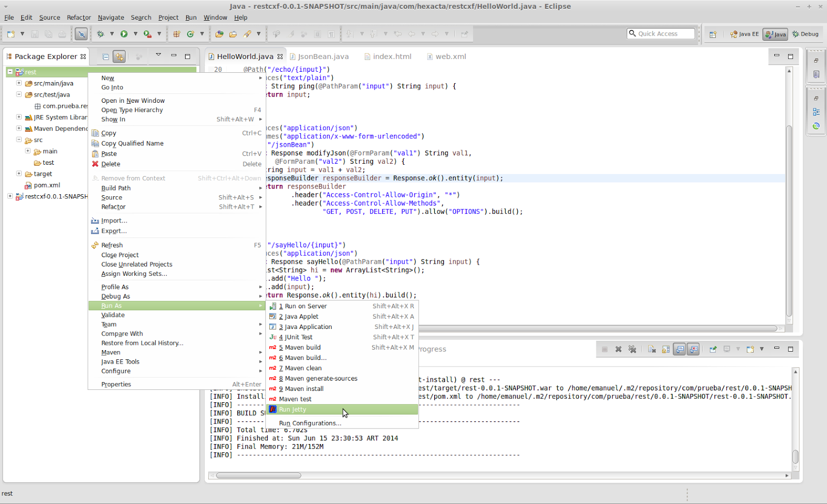Click the New file toolbar icon

[x=11, y=34]
